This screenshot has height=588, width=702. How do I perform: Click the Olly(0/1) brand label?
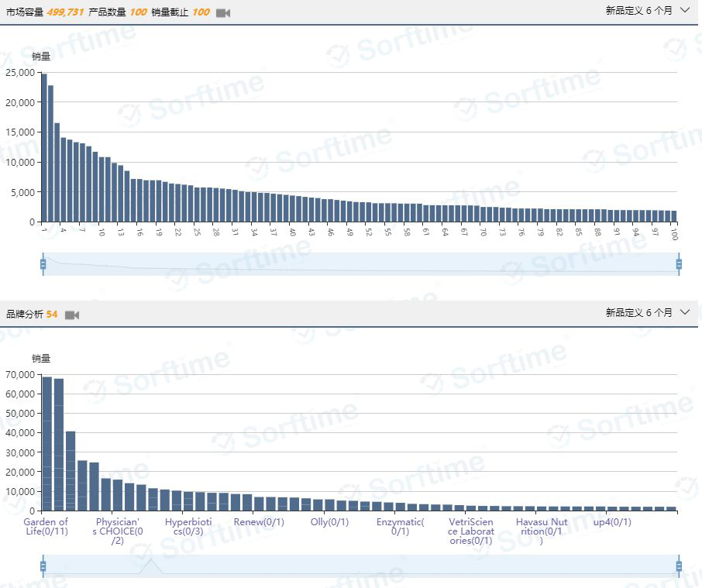point(330,522)
